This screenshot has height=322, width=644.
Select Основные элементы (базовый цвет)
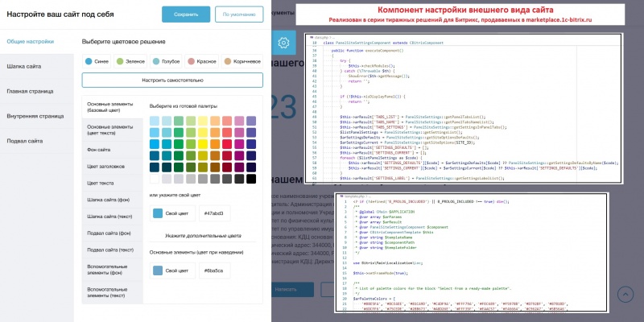tap(113, 107)
